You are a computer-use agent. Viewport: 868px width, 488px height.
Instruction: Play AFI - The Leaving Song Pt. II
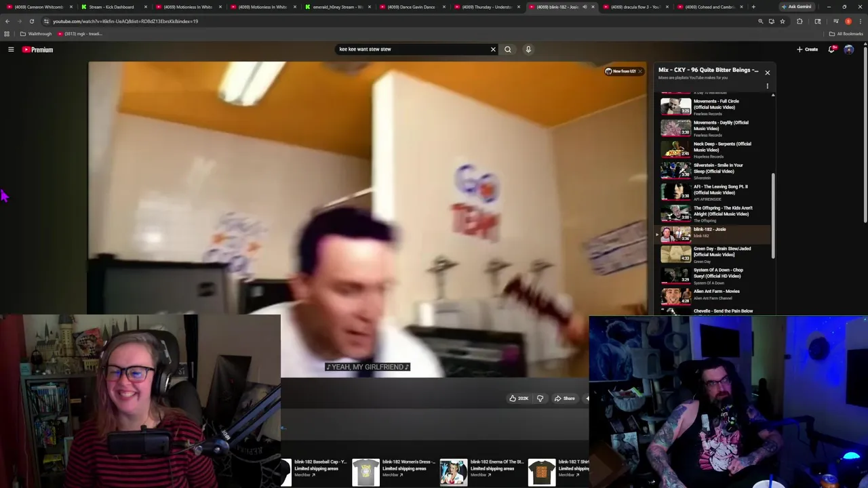point(712,192)
